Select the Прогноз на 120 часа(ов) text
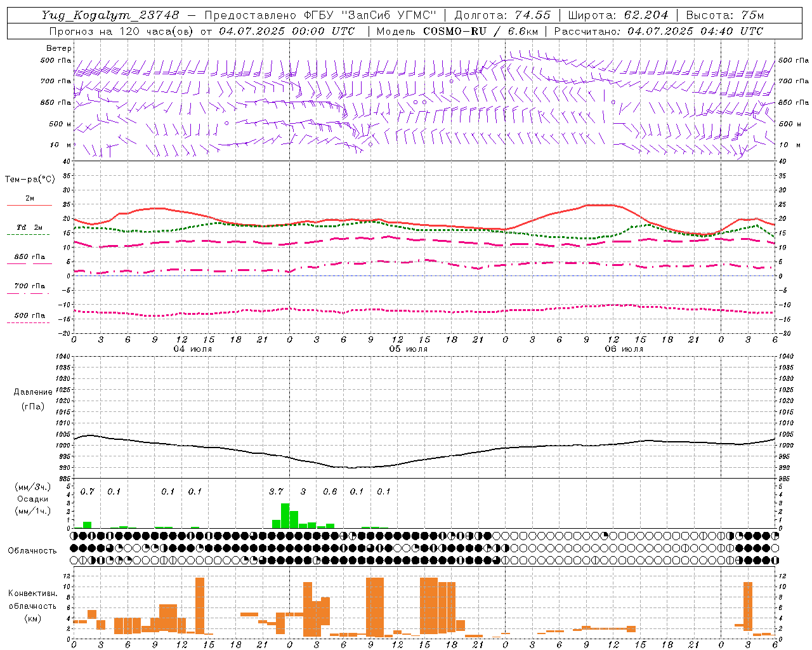 [x=122, y=31]
